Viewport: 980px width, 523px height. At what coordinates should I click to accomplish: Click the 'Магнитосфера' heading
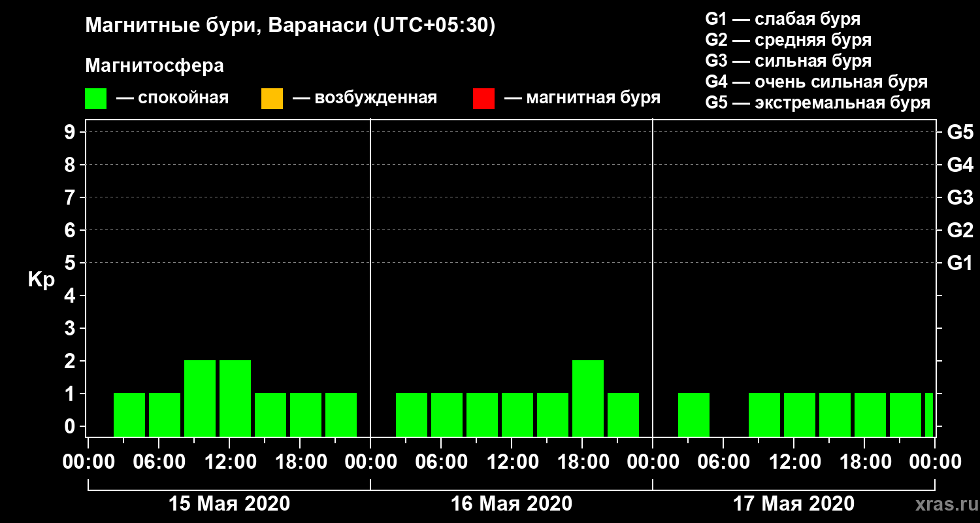tap(155, 66)
